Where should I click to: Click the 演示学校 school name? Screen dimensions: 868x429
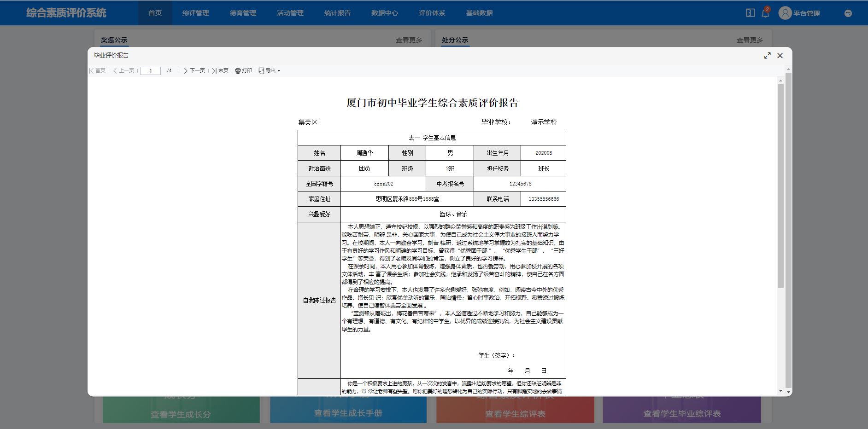[x=544, y=122]
